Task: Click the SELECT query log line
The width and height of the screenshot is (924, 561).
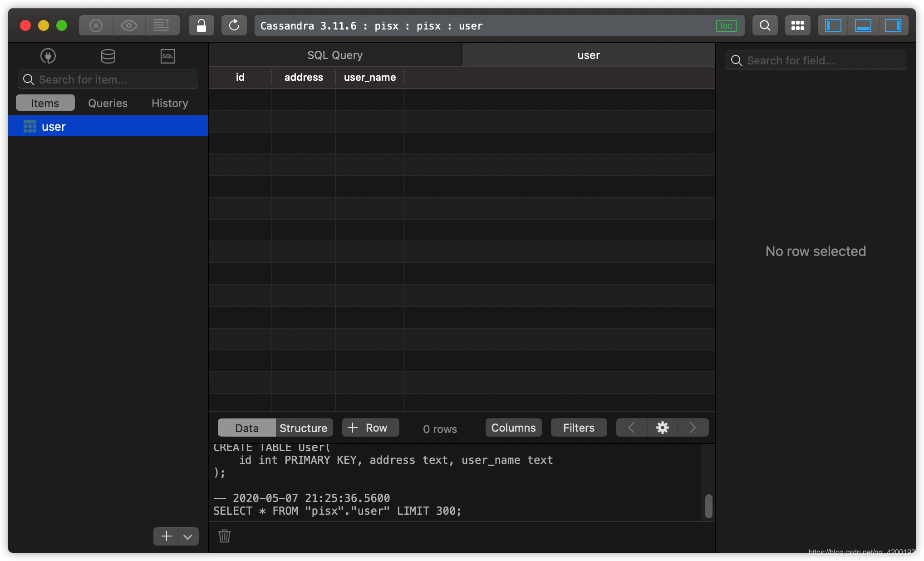Action: coord(337,511)
